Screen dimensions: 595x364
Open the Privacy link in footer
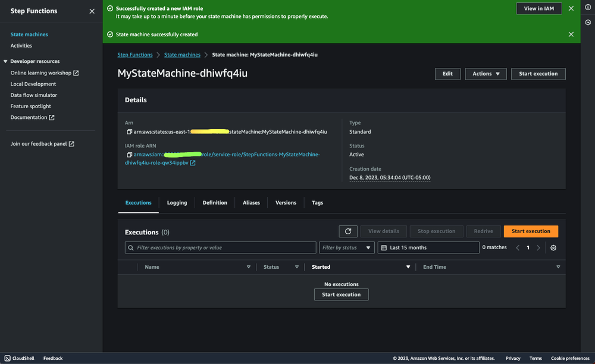pyautogui.click(x=513, y=358)
